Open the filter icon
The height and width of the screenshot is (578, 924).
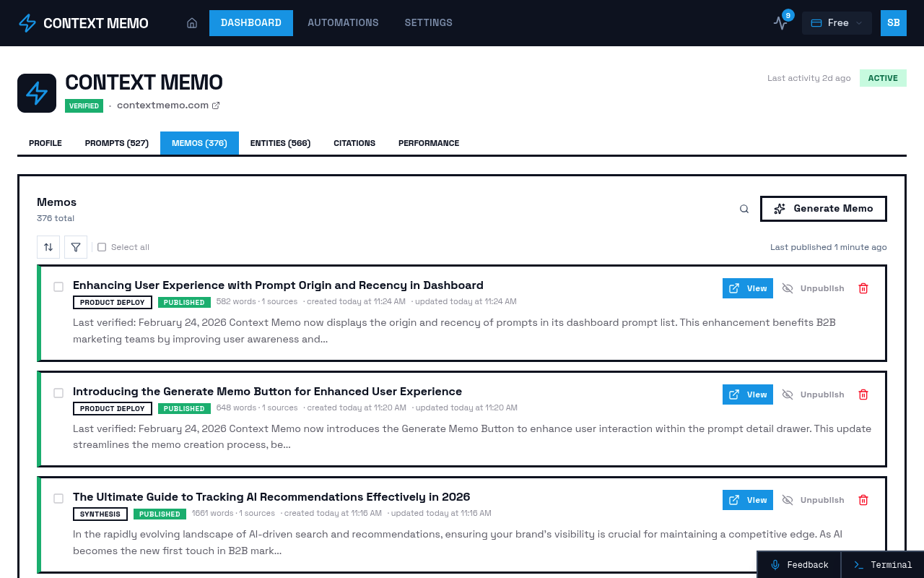point(75,246)
